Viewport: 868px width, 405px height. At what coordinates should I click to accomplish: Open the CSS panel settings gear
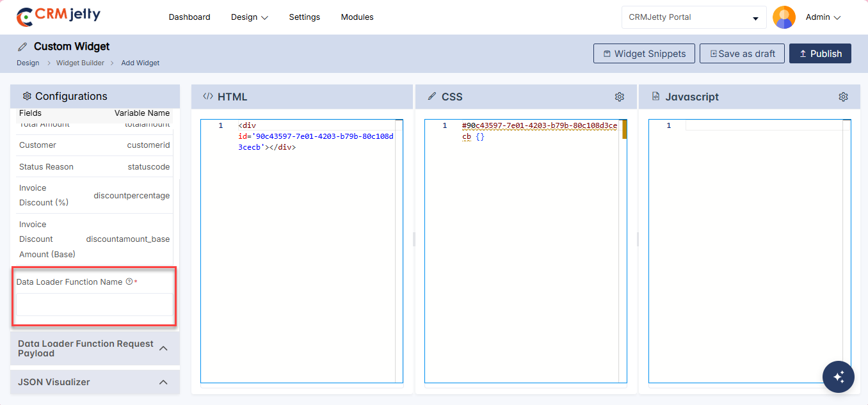click(x=619, y=97)
